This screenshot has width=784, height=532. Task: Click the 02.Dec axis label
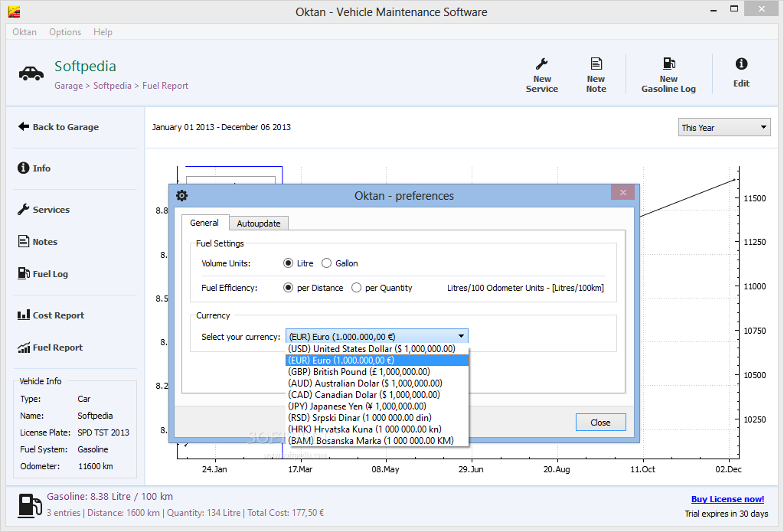click(x=729, y=469)
